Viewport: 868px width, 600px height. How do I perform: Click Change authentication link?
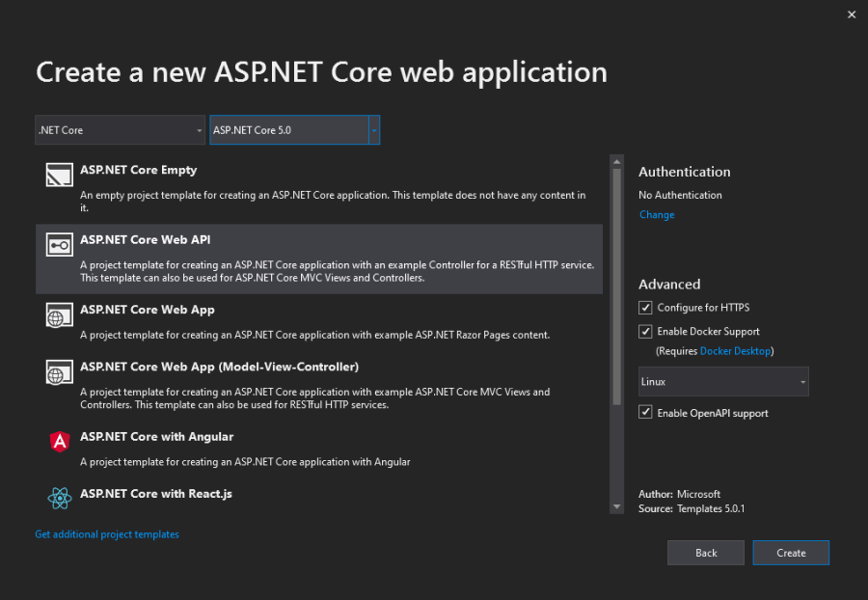coord(657,215)
